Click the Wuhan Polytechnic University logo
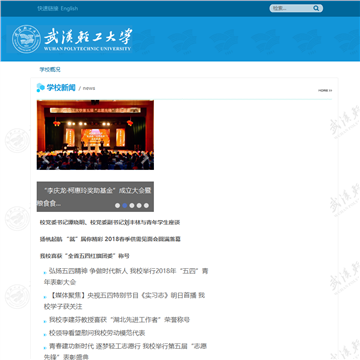The image size is (360, 360). point(72,39)
